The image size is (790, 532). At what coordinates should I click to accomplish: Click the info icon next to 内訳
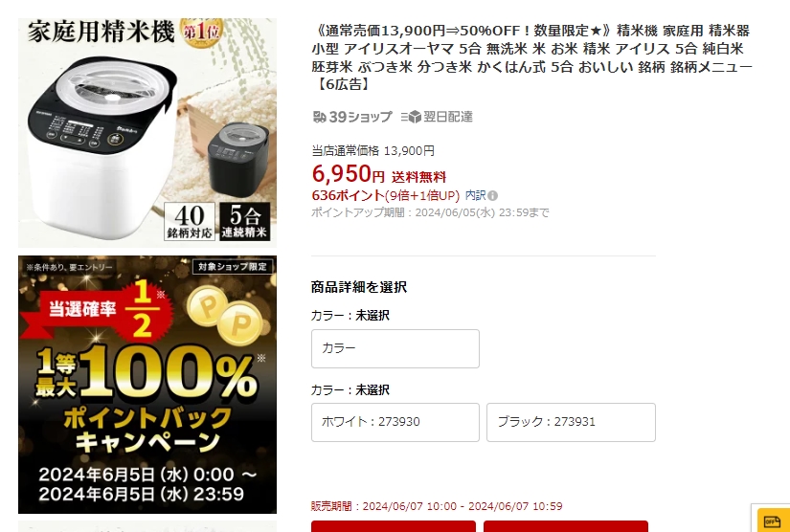tap(493, 196)
